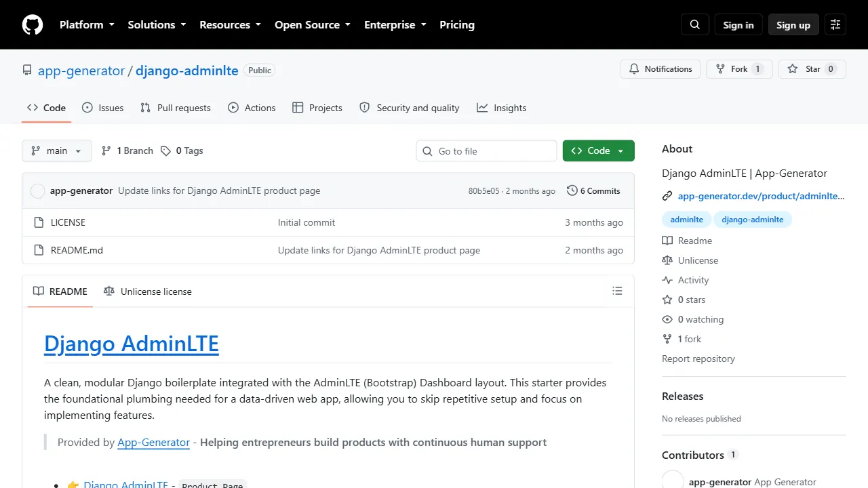Viewport: 868px width, 488px height.
Task: Click the "No releases published" text
Action: (701, 419)
